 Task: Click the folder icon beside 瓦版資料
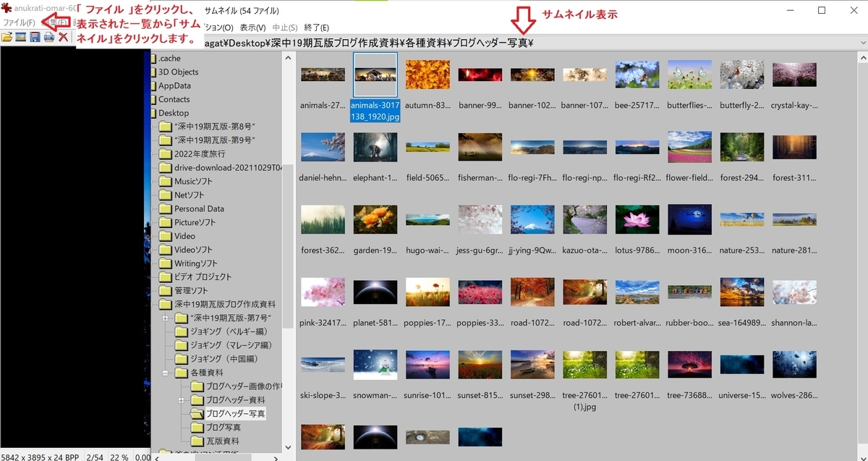pos(196,441)
